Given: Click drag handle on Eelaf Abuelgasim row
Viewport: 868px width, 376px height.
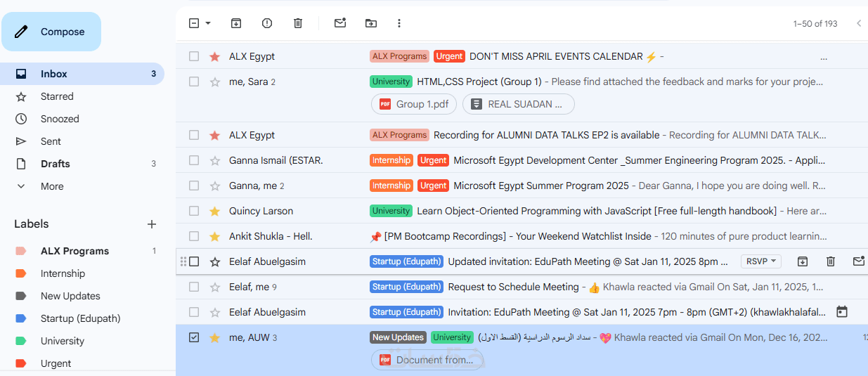Looking at the screenshot, I should (183, 261).
